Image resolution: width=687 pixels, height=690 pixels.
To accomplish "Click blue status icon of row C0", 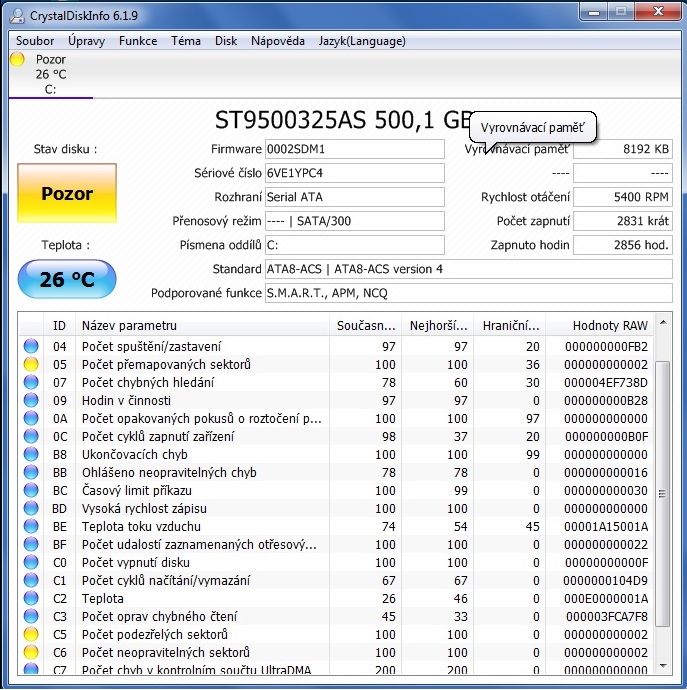I will (31, 563).
